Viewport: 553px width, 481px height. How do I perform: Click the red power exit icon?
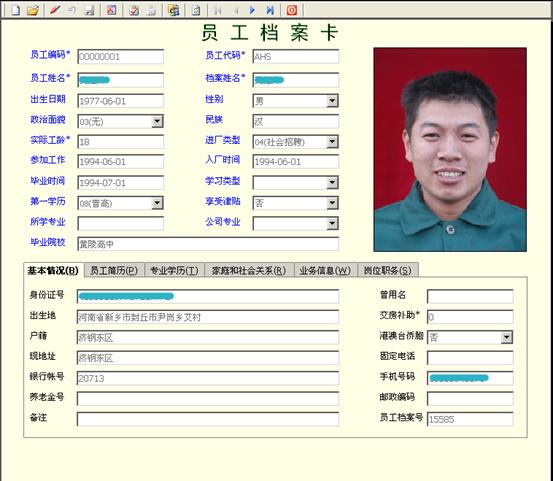click(x=292, y=10)
